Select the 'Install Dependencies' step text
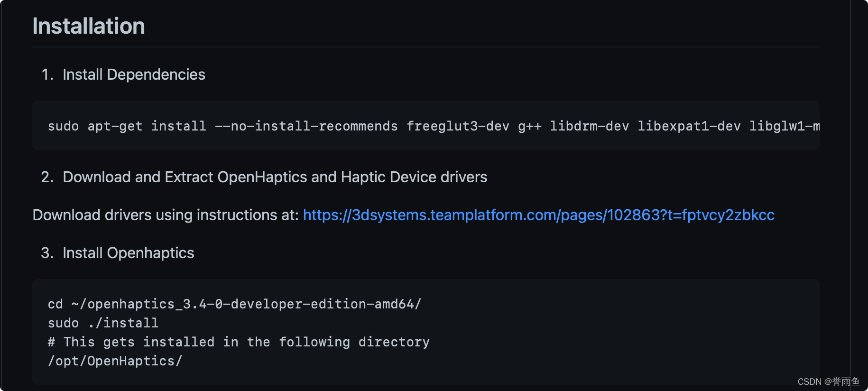Image resolution: width=868 pixels, height=391 pixels. click(x=134, y=74)
